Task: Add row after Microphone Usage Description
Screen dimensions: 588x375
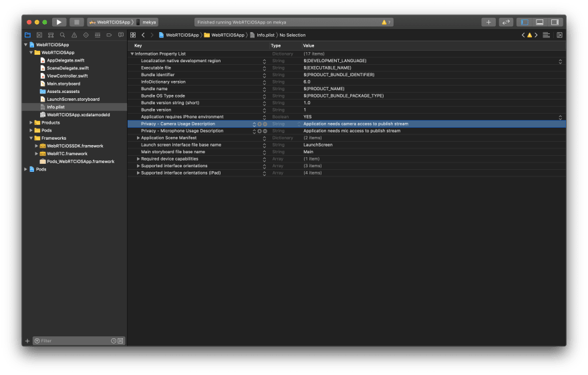Action: point(259,131)
